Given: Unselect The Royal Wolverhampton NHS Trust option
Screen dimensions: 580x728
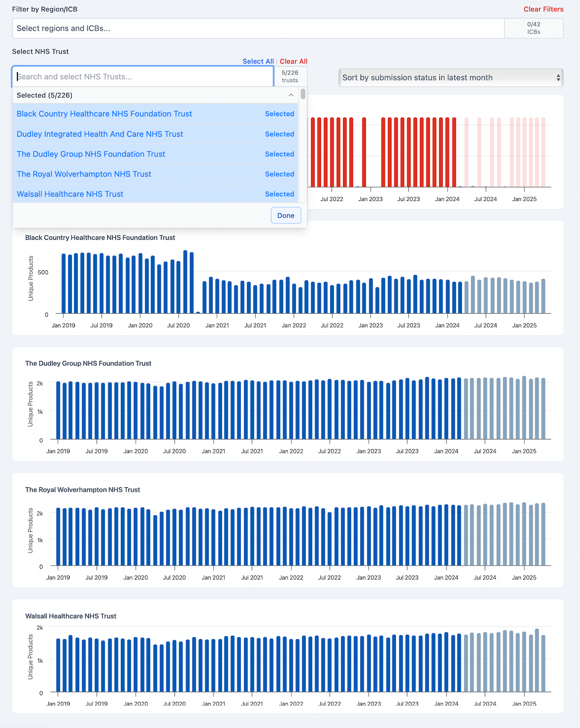Looking at the screenshot, I should point(155,174).
